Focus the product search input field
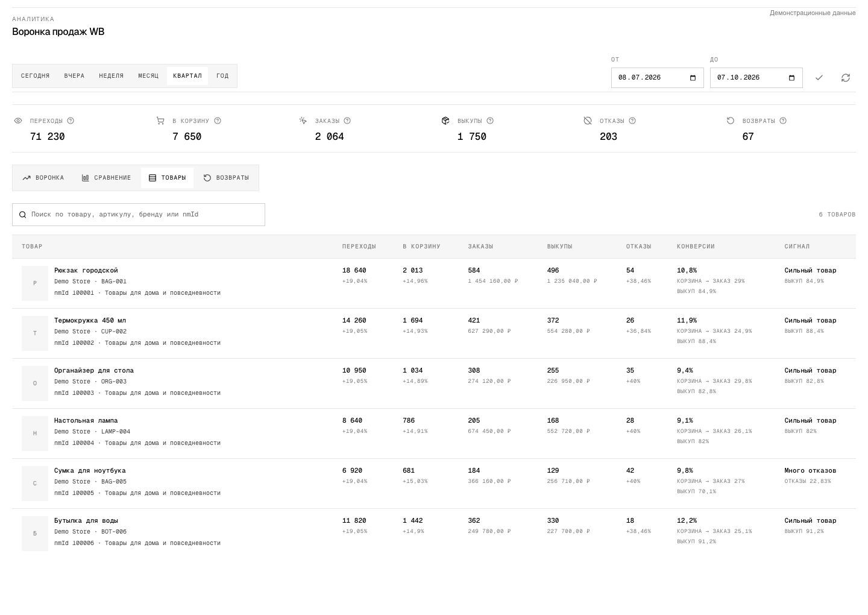This screenshot has height=615, width=868. pyautogui.click(x=139, y=215)
